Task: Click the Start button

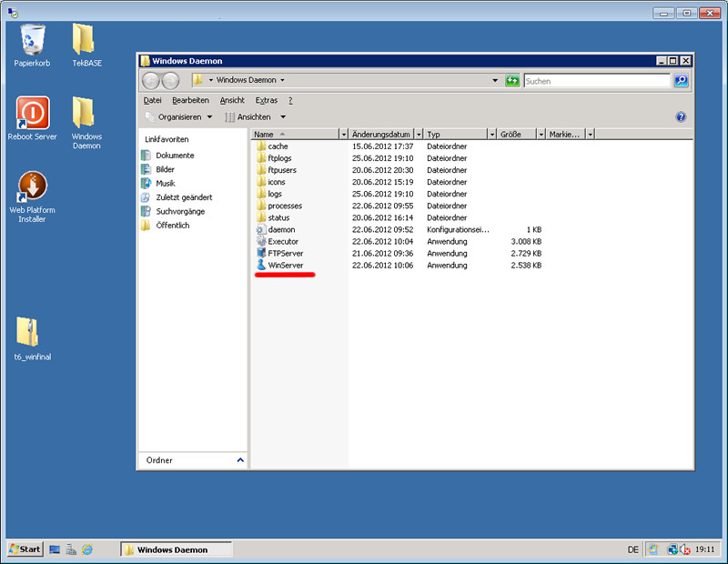Action: click(25, 549)
